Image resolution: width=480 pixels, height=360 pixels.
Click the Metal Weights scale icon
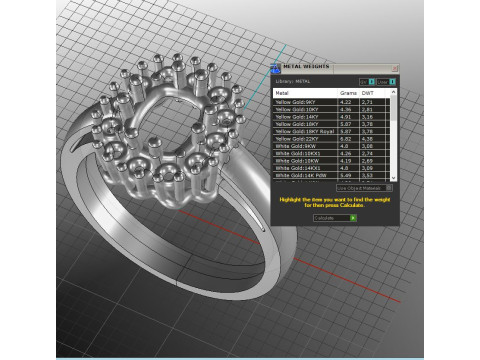click(x=275, y=68)
